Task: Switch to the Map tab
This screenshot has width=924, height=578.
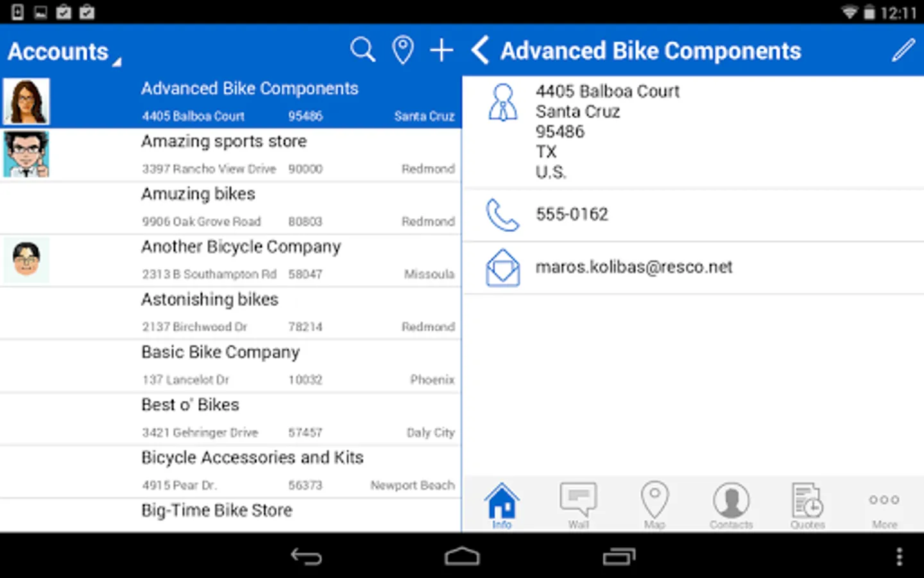Action: click(654, 506)
